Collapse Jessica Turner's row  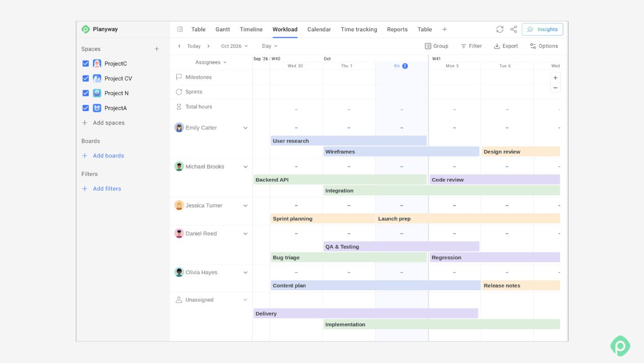pos(245,205)
